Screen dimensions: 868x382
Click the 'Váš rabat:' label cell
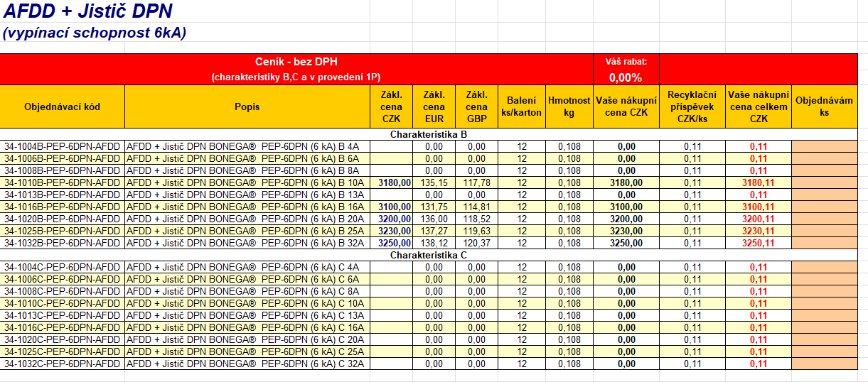click(x=626, y=62)
